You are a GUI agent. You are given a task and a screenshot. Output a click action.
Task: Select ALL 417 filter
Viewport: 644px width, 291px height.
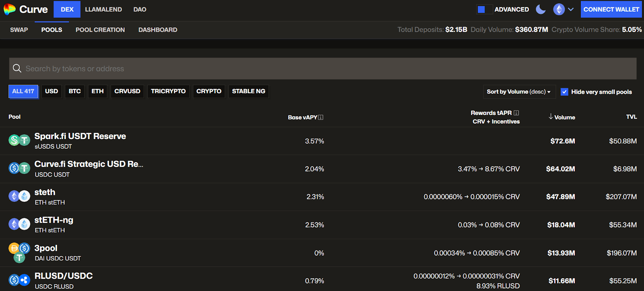23,91
